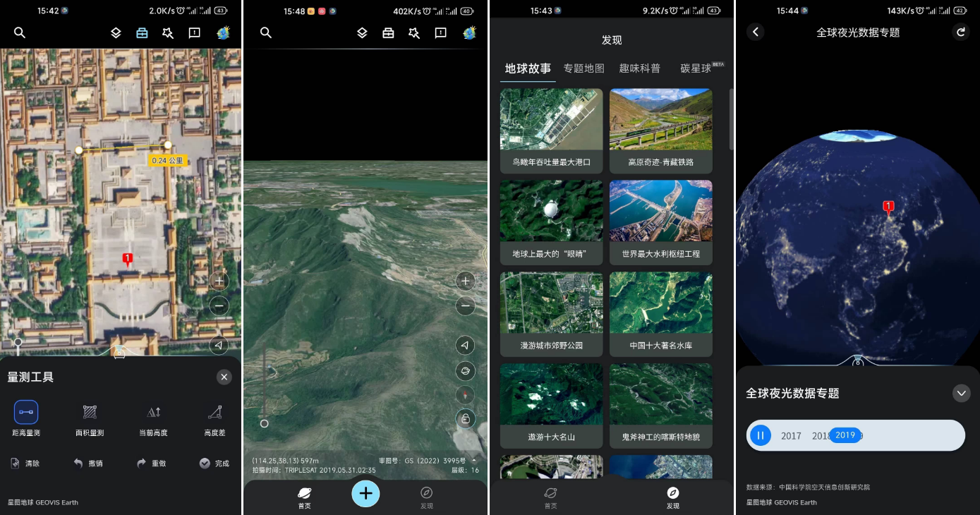Select the 趣味科普 tab
Image resolution: width=980 pixels, height=515 pixels.
pos(640,68)
